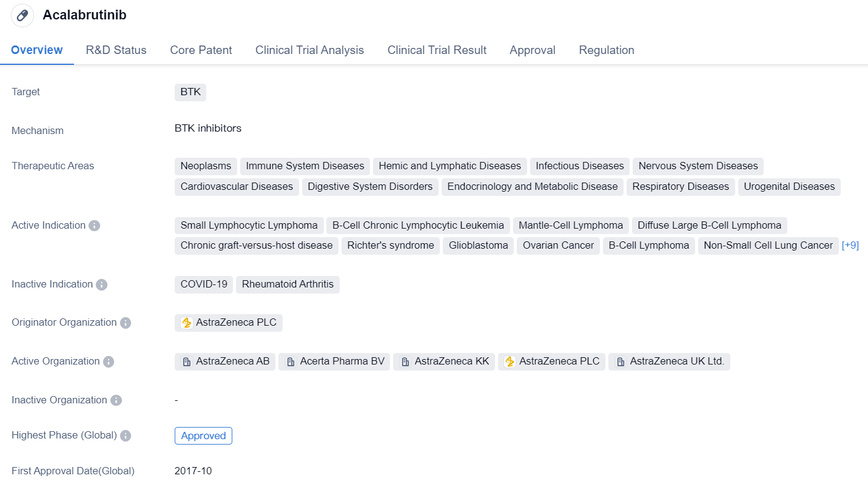Click info icon beside Active Indication
Viewport: 868px width, 484px height.
click(94, 226)
